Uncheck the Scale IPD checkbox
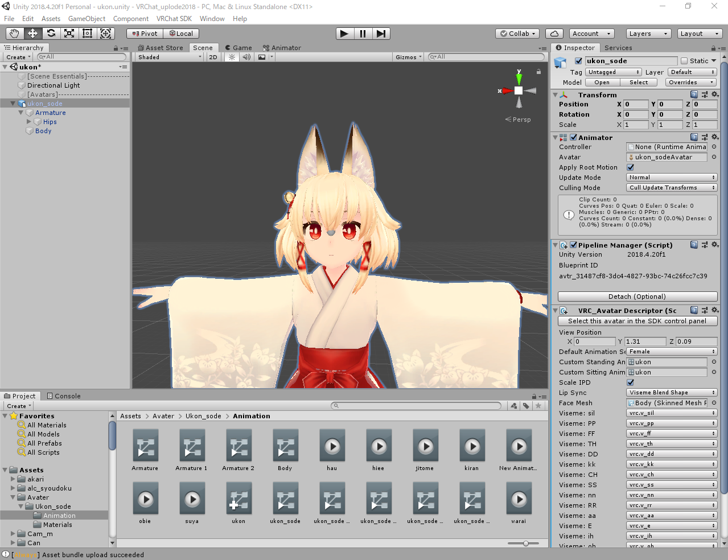The image size is (728, 560). (x=630, y=382)
